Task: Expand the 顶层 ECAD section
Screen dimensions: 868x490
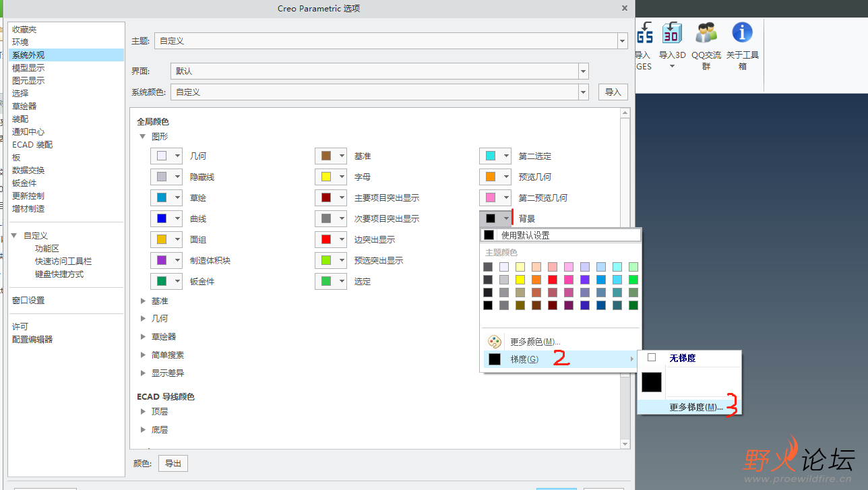Action: (x=143, y=411)
